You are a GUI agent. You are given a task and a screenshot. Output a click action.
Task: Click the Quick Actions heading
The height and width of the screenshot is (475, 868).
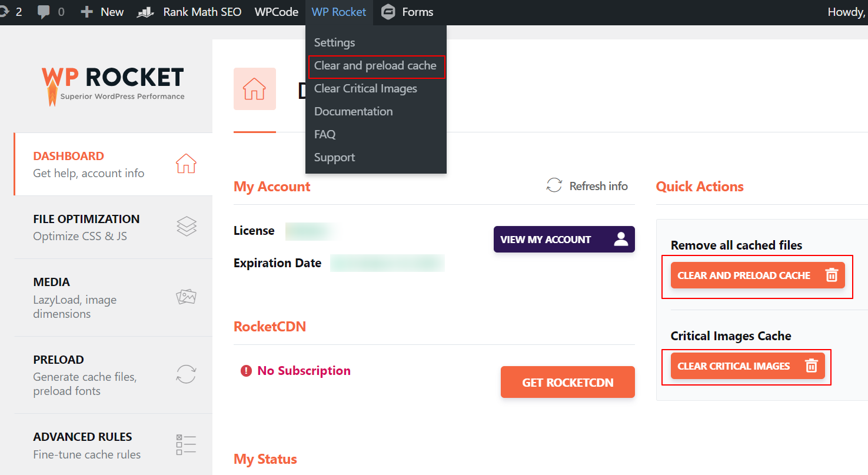tap(700, 187)
